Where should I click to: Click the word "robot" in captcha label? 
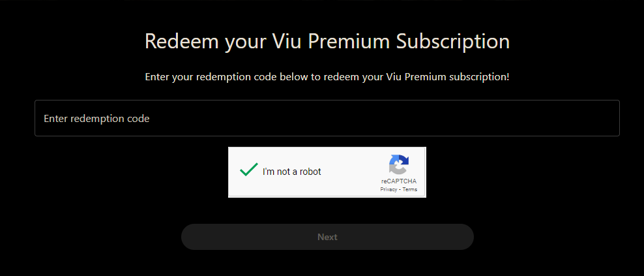click(309, 172)
